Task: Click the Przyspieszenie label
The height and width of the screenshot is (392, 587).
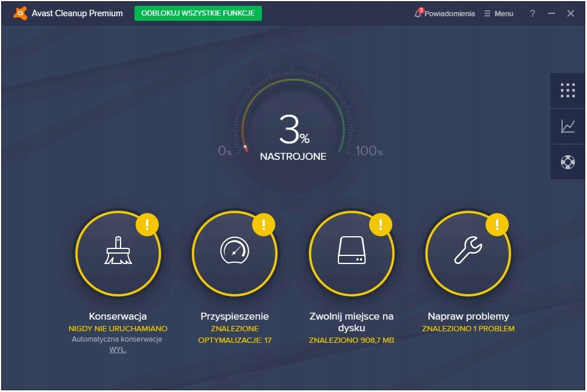Action: [x=235, y=317]
